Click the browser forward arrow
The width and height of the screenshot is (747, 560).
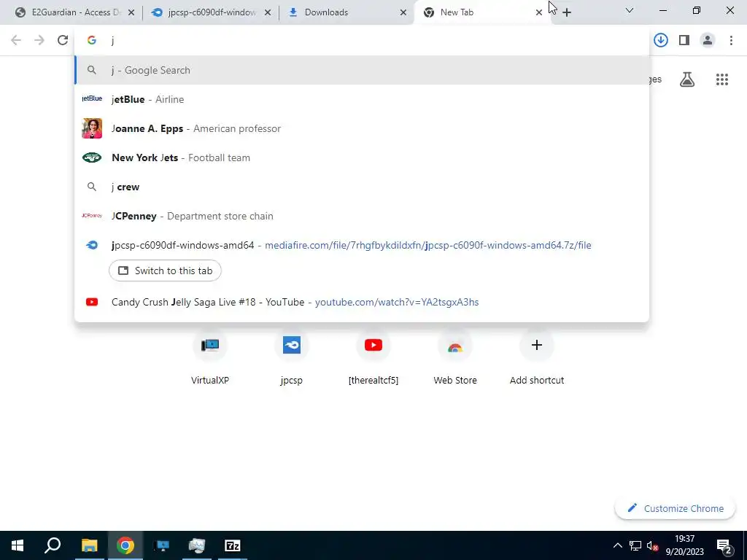[39, 40]
